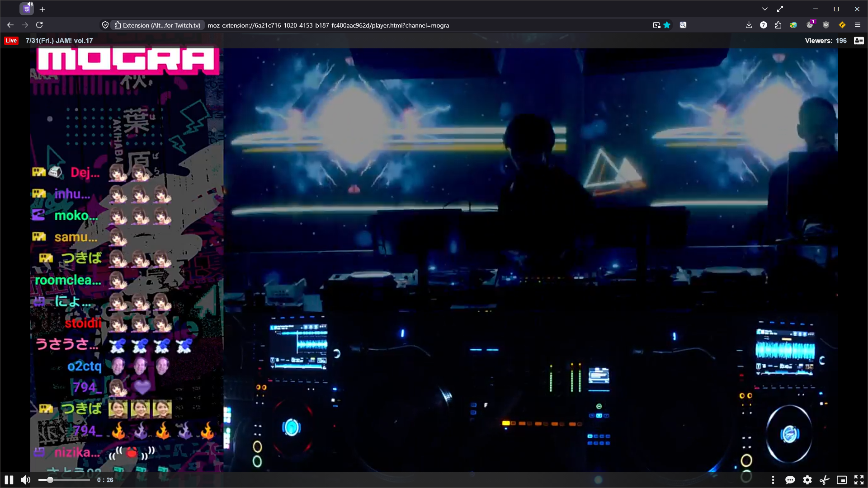Image resolution: width=868 pixels, height=488 pixels.
Task: Enter fullscreen mode for the player
Action: pyautogui.click(x=859, y=480)
